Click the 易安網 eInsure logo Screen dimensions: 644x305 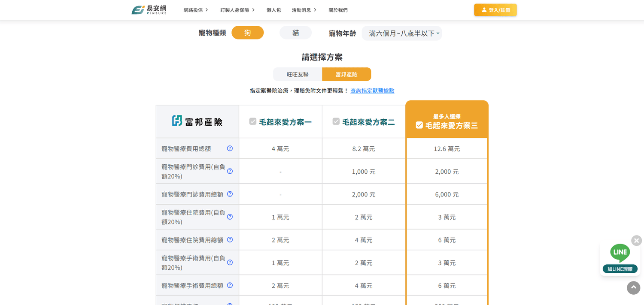149,10
